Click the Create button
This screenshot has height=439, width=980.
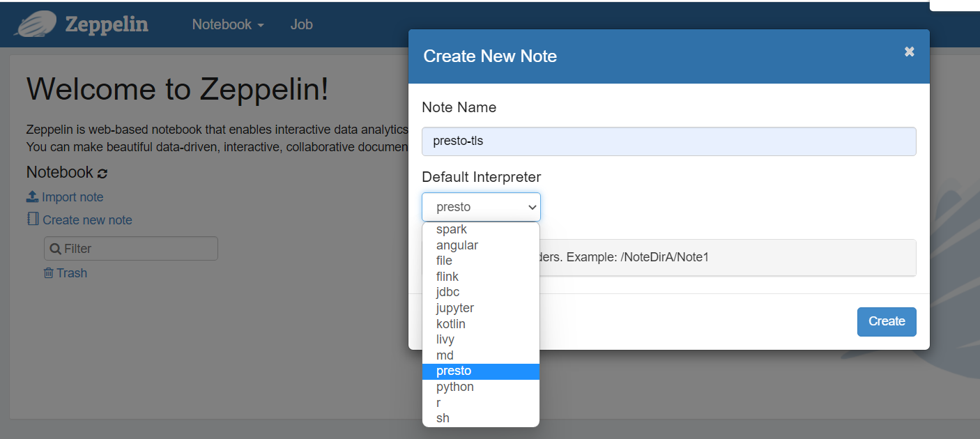click(887, 321)
